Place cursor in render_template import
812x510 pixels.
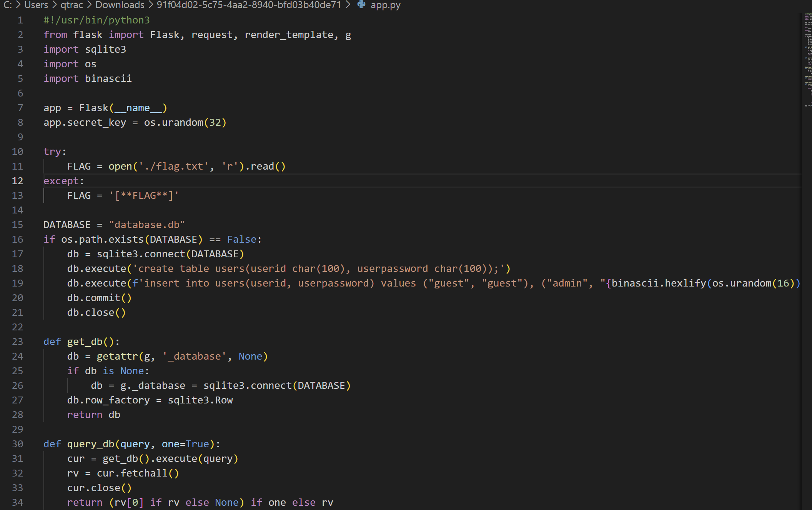coord(289,35)
